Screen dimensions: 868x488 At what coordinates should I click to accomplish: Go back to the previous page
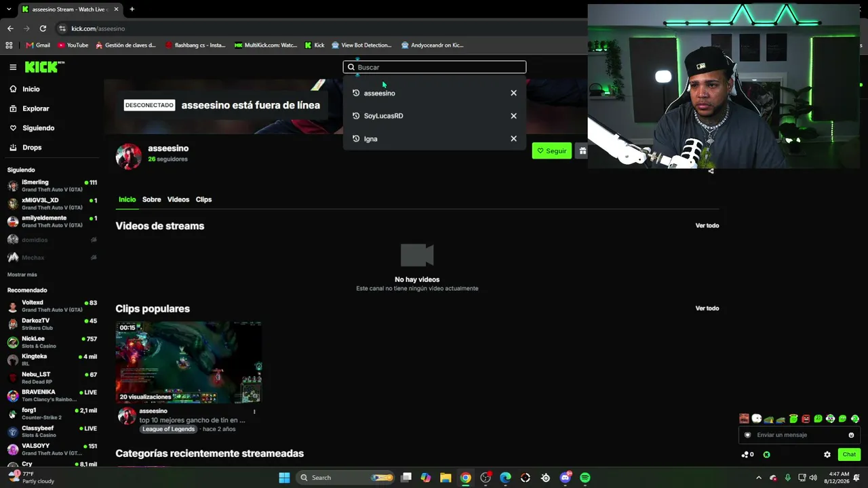(x=10, y=28)
